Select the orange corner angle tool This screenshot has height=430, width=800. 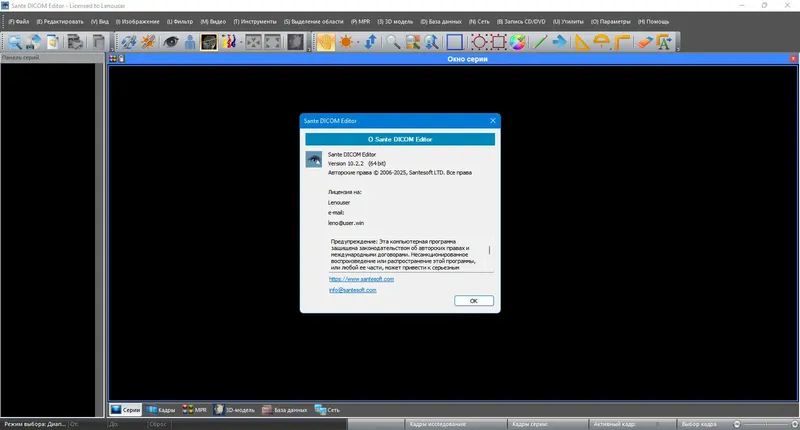[621, 42]
